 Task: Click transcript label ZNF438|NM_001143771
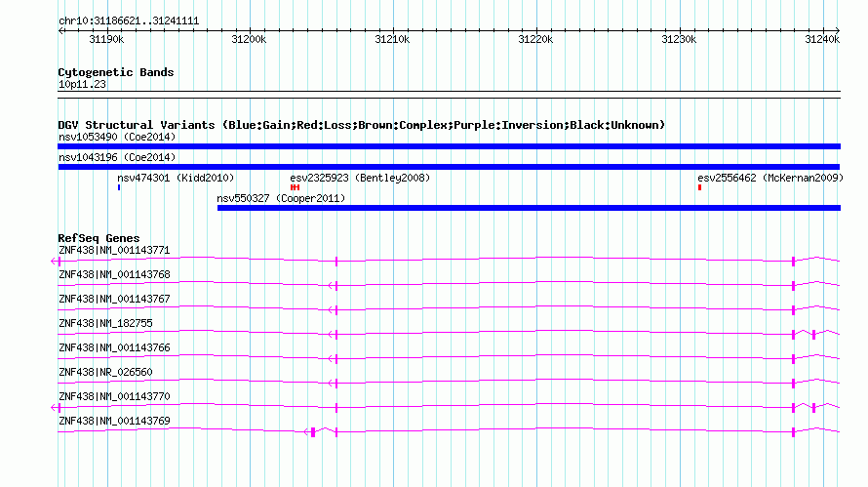[114, 251]
